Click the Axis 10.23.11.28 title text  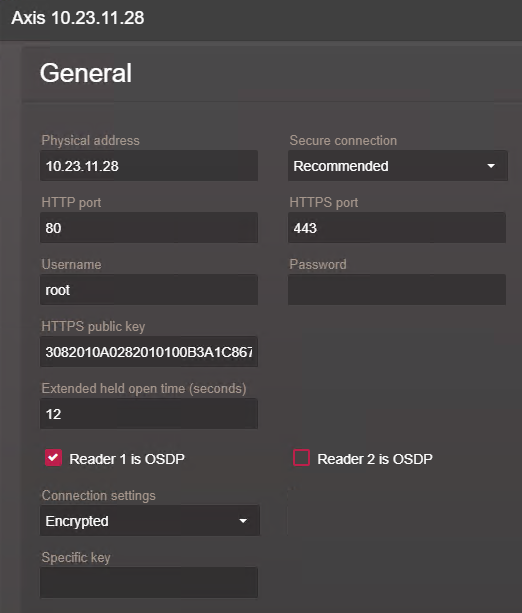click(78, 18)
